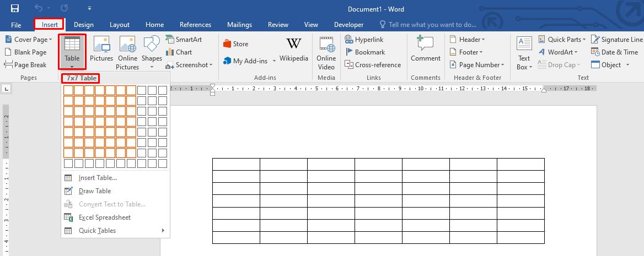
Task: Open the Store add-ins
Action: pyautogui.click(x=236, y=44)
